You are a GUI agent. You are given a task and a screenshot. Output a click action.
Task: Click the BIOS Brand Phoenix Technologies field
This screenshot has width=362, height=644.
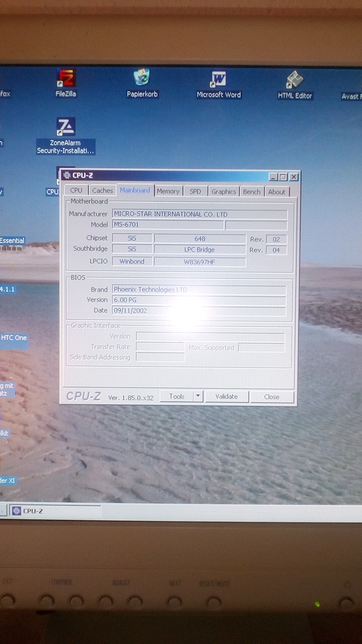click(199, 289)
